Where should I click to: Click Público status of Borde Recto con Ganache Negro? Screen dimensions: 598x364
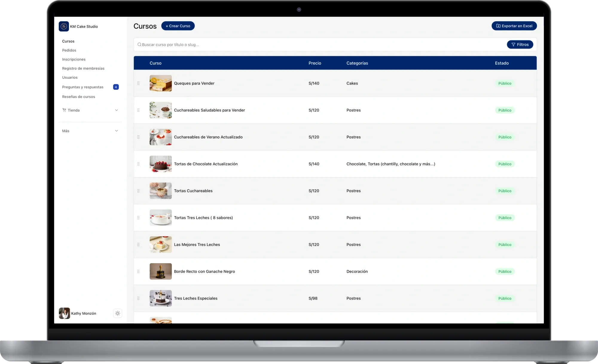pyautogui.click(x=505, y=271)
